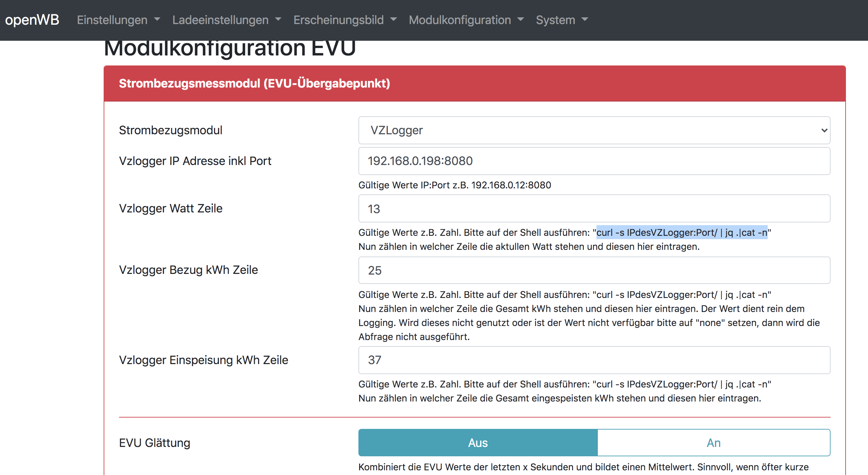868x475 pixels.
Task: Enable EVU Glättung with An
Action: (x=713, y=443)
